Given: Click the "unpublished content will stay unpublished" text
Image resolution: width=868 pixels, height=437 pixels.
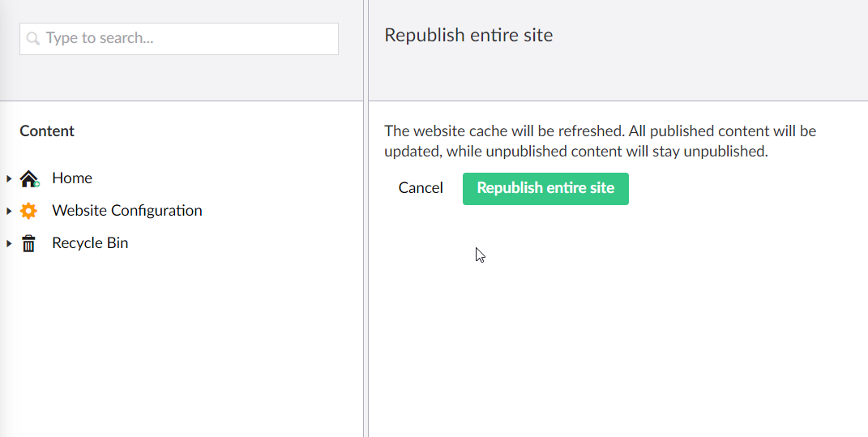Looking at the screenshot, I should (x=627, y=151).
